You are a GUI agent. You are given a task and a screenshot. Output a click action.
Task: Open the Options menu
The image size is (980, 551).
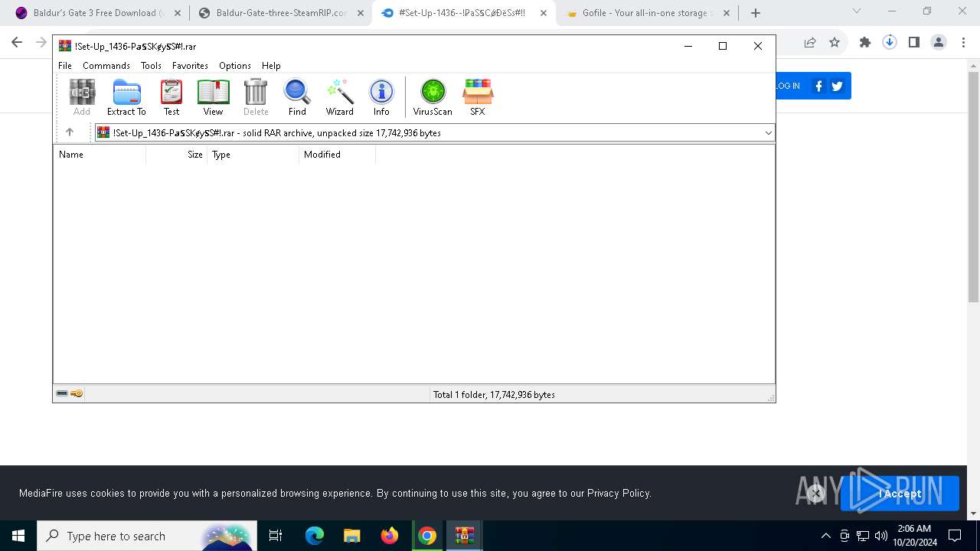pos(235,66)
